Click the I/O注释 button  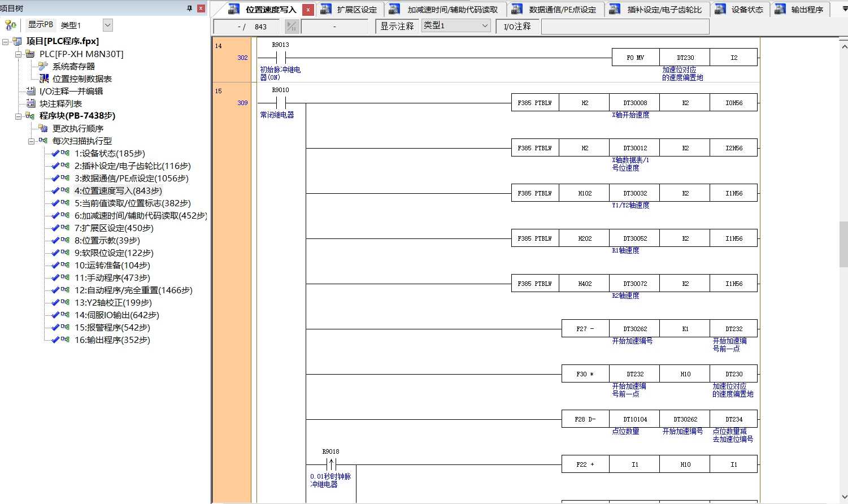click(518, 26)
